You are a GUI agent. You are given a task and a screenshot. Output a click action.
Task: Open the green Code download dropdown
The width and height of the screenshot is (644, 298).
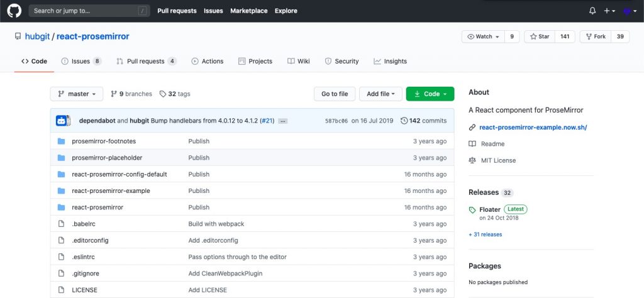[430, 94]
